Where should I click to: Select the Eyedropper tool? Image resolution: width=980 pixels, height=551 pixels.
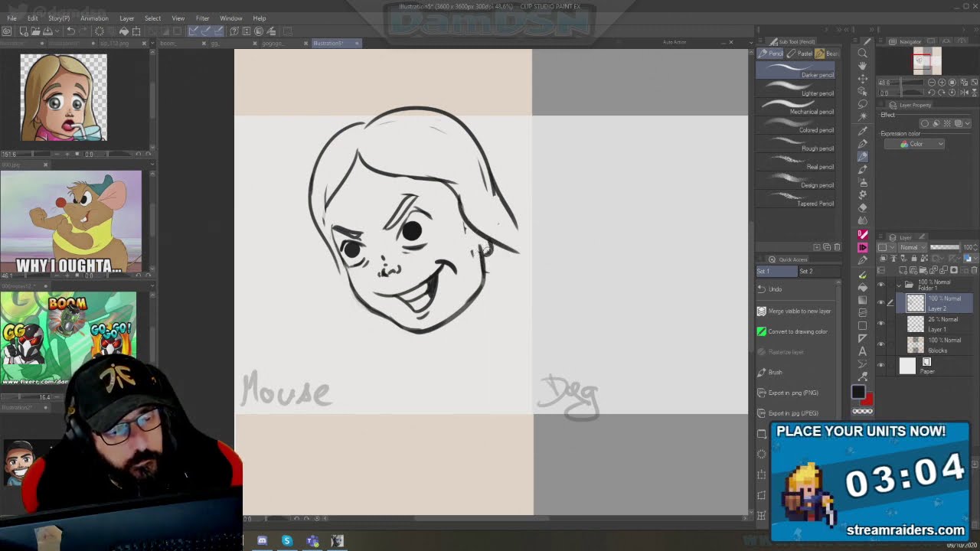862,130
